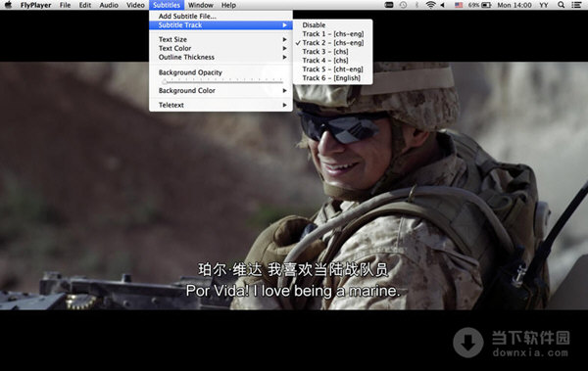The width and height of the screenshot is (588, 371).
Task: Select Track 2 - [chs-eng] checked subtitle
Action: pos(332,43)
